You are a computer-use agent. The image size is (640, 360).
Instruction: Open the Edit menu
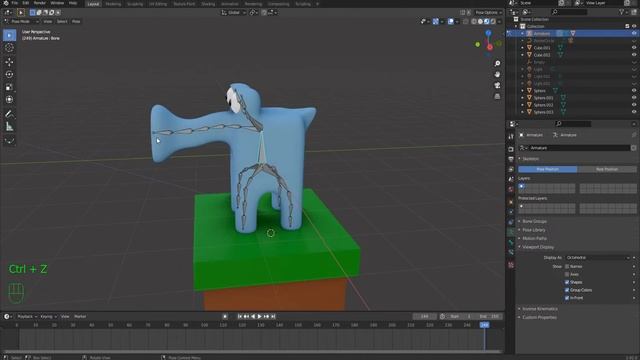point(26,3)
